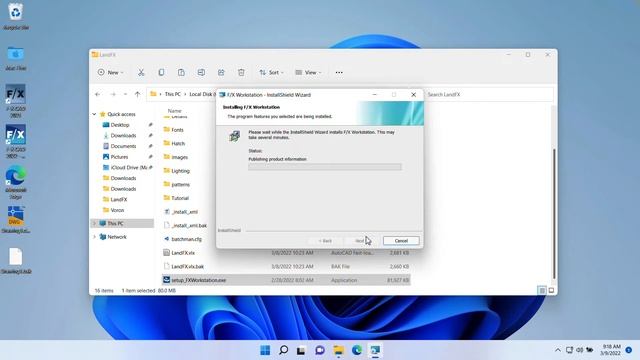Click the Delete trash icon in File Explorer
The width and height of the screenshot is (640, 360).
(x=241, y=72)
